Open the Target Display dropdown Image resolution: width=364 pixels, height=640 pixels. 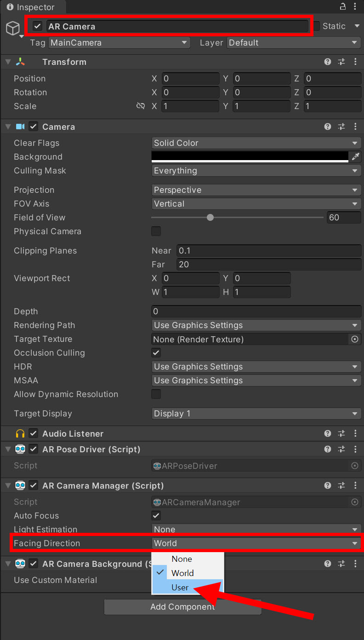coord(256,414)
